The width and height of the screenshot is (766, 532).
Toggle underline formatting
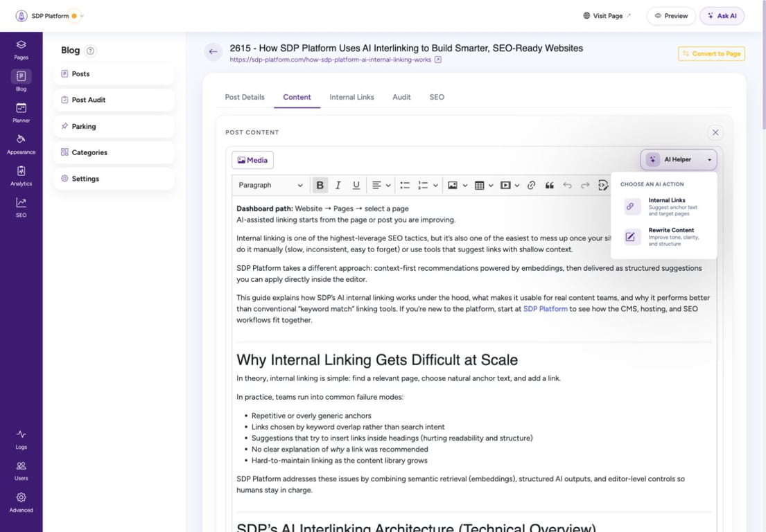point(356,185)
